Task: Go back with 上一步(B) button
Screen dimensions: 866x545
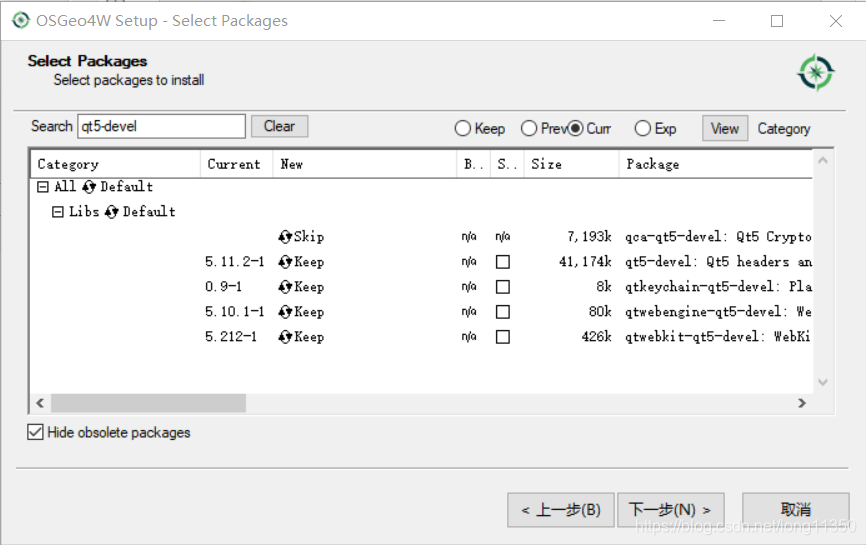Action: pyautogui.click(x=561, y=510)
